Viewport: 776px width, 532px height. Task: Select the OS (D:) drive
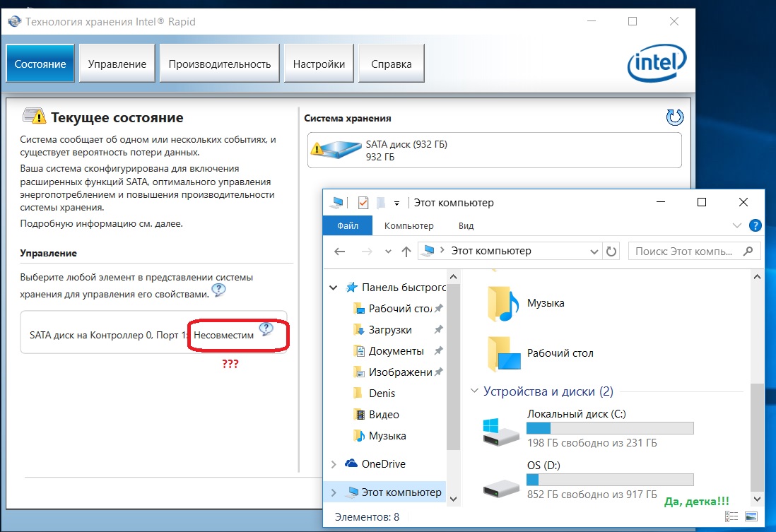[588, 480]
